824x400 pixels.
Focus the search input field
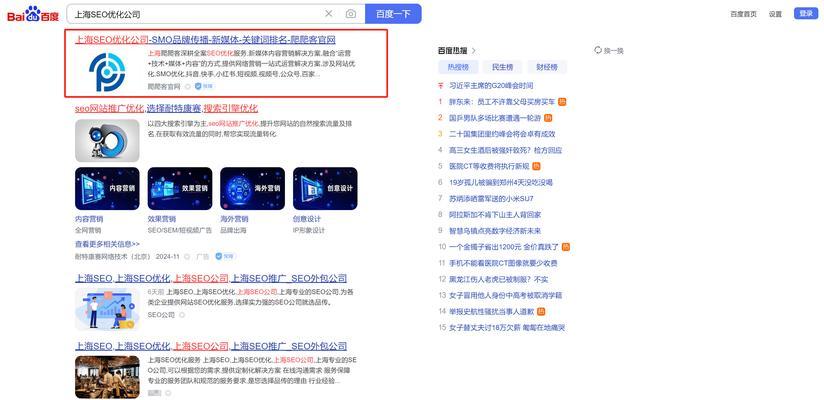coord(194,14)
